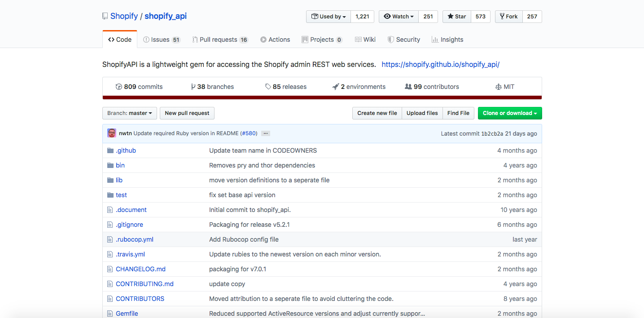The height and width of the screenshot is (318, 644).
Task: Open the Insights tab
Action: coord(447,40)
